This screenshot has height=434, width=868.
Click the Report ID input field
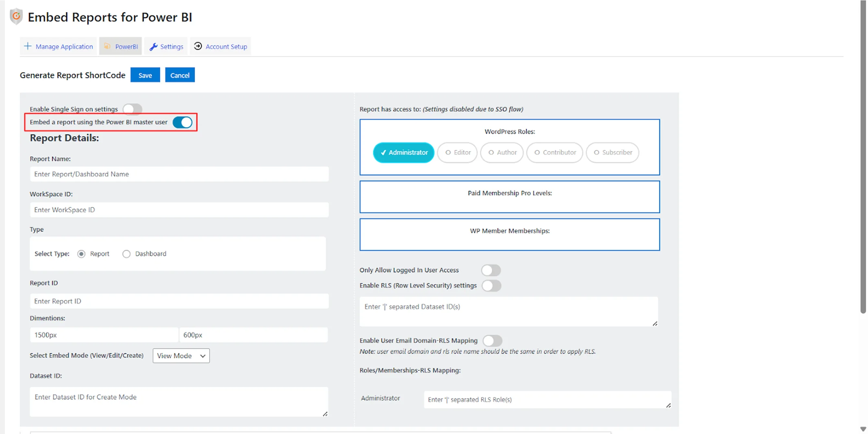(179, 301)
